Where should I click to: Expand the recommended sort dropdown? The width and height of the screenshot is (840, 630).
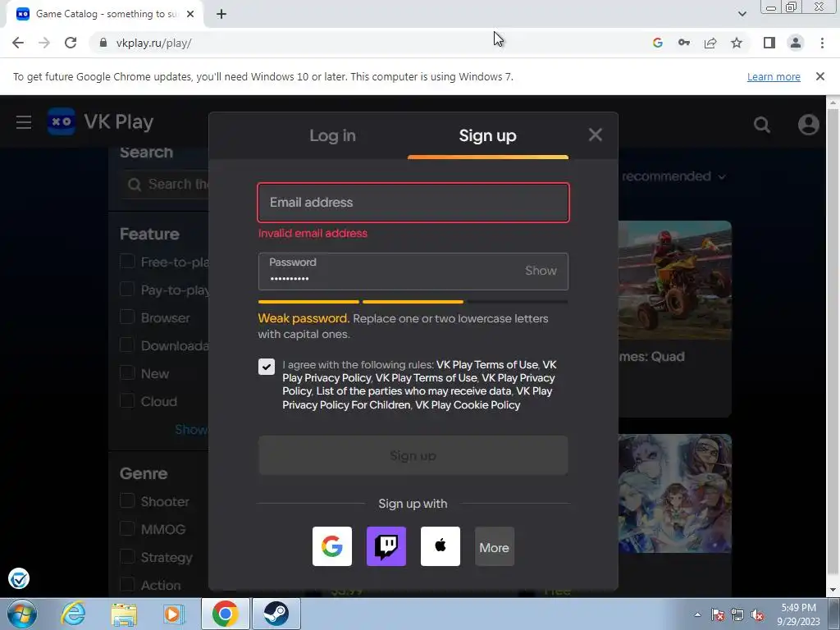pos(673,176)
